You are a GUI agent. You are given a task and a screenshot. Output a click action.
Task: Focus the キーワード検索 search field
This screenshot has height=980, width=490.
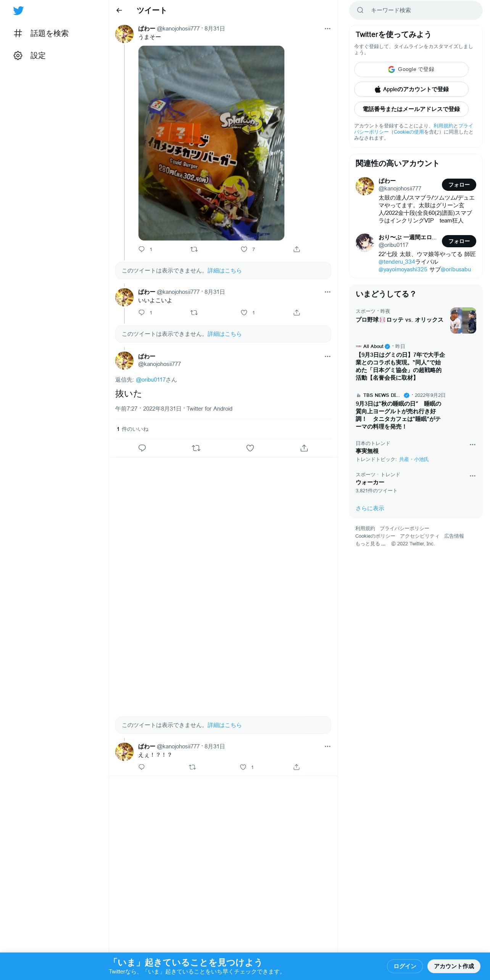coord(416,10)
